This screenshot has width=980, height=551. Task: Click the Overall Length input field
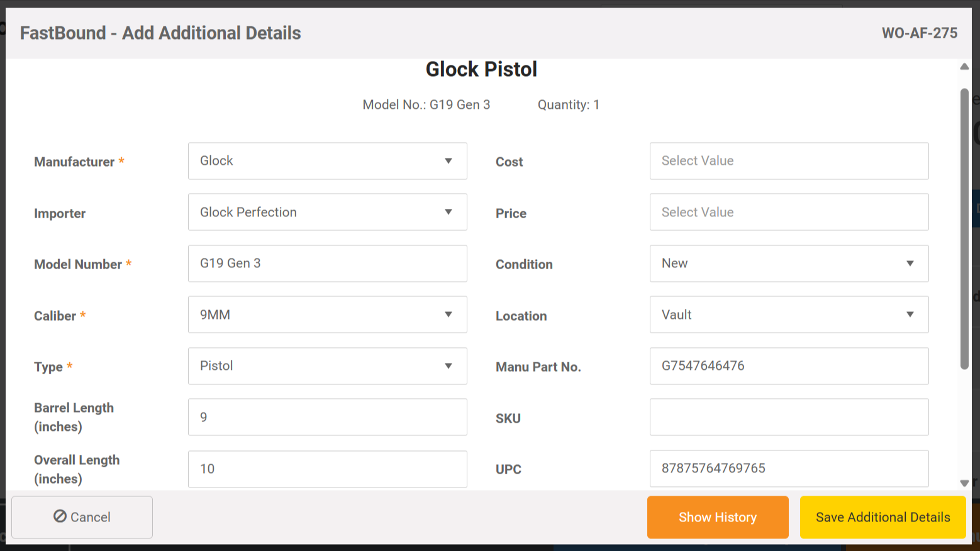pos(327,469)
